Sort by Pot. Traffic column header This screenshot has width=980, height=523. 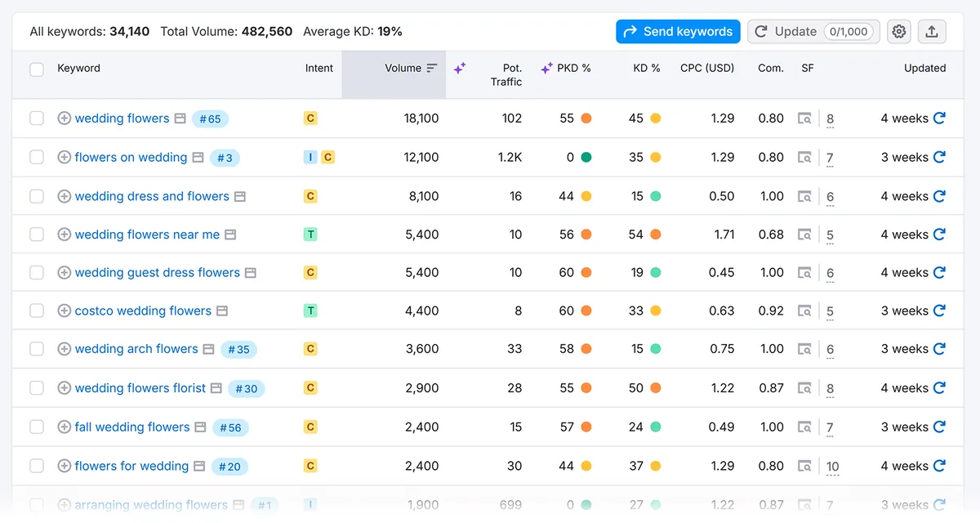pos(506,75)
